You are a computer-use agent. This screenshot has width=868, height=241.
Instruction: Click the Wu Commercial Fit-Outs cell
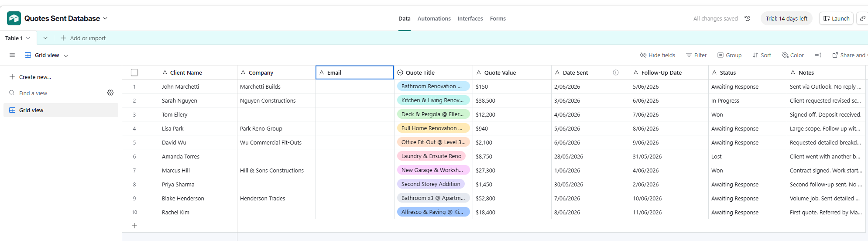(x=276, y=142)
